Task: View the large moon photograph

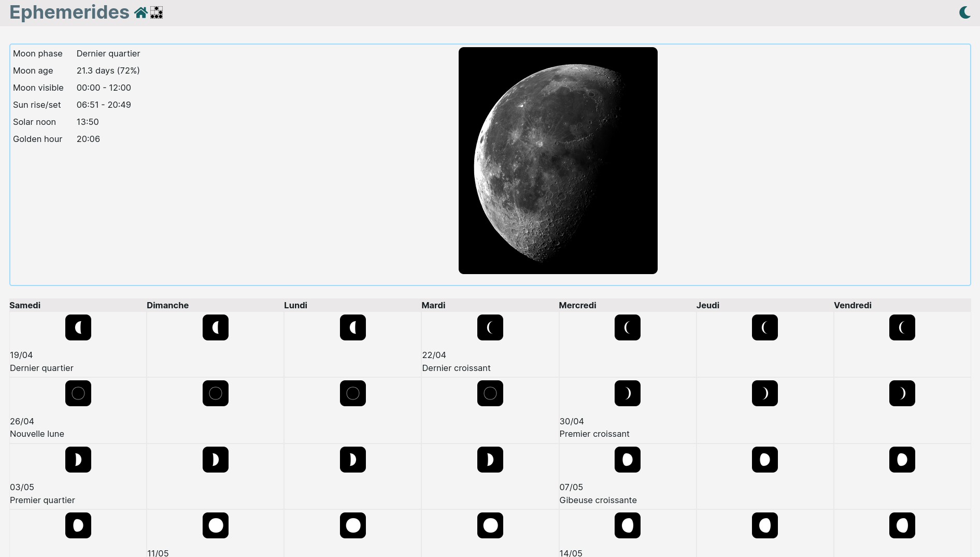Action: [558, 161]
